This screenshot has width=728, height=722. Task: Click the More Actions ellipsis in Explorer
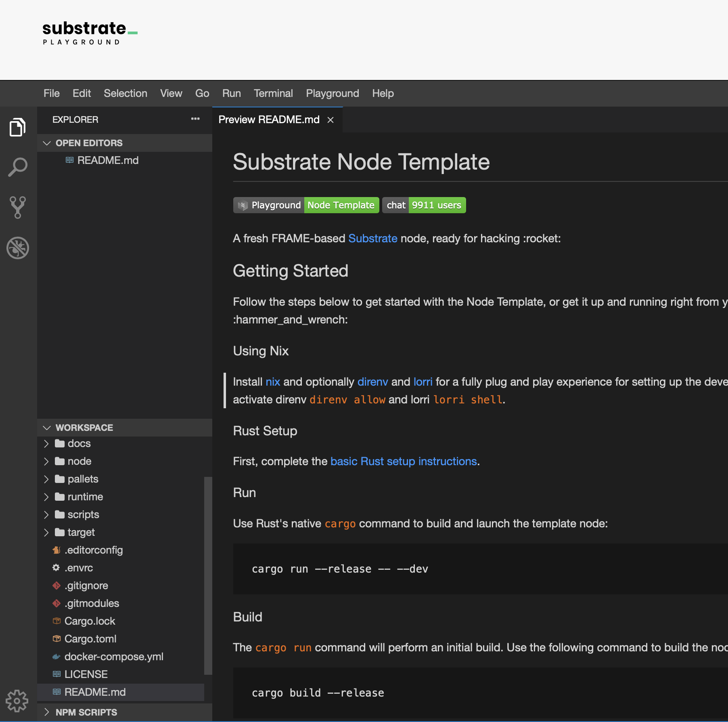tap(195, 119)
